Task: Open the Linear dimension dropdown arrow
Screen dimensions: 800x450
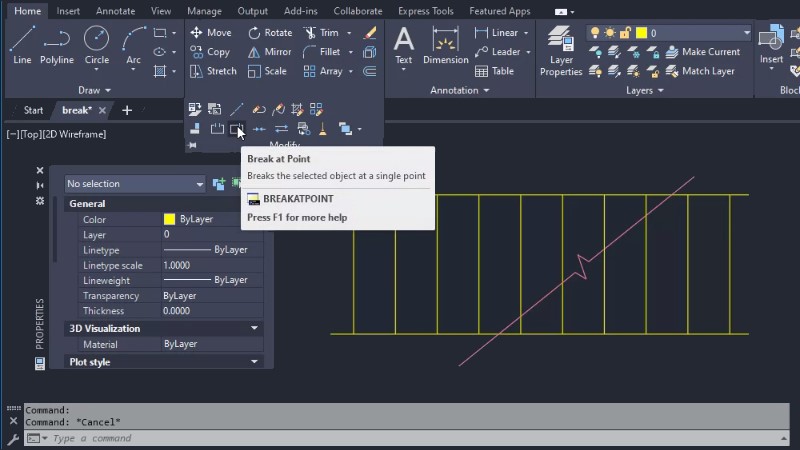Action: pyautogui.click(x=526, y=33)
